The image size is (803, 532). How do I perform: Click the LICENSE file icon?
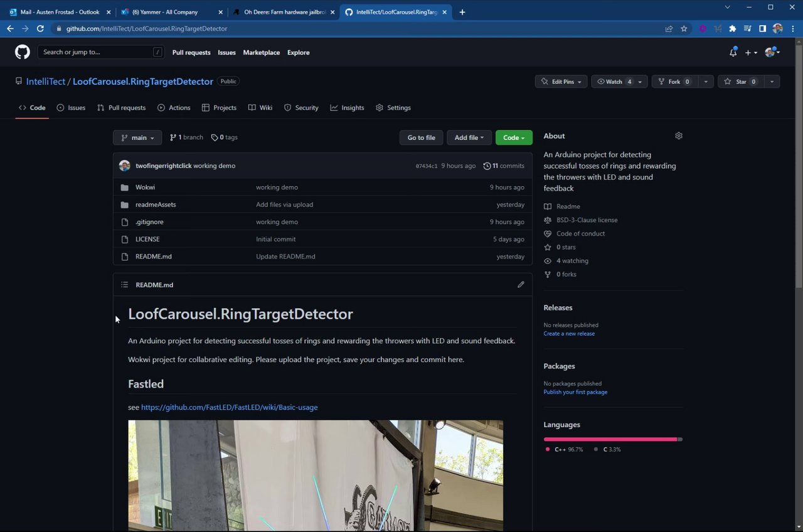(124, 239)
